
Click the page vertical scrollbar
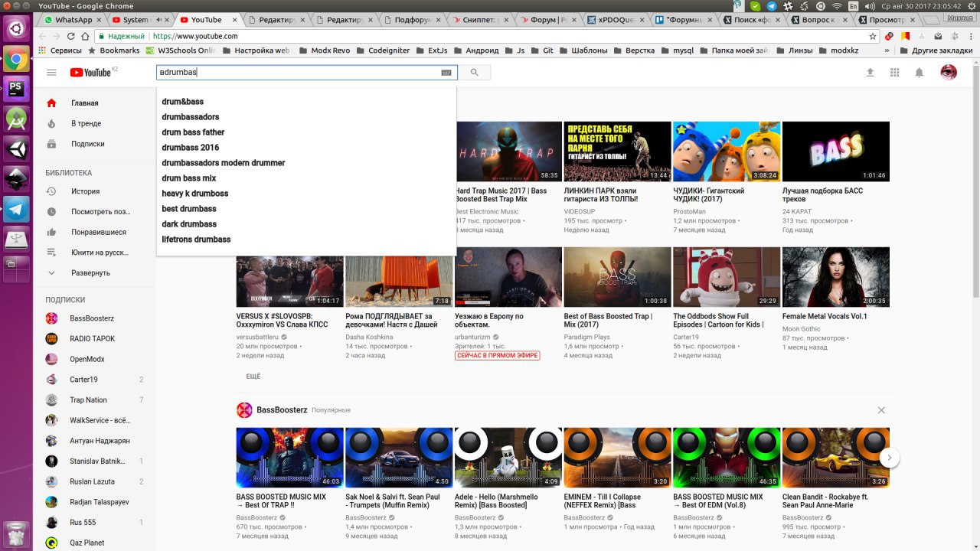pos(975,180)
